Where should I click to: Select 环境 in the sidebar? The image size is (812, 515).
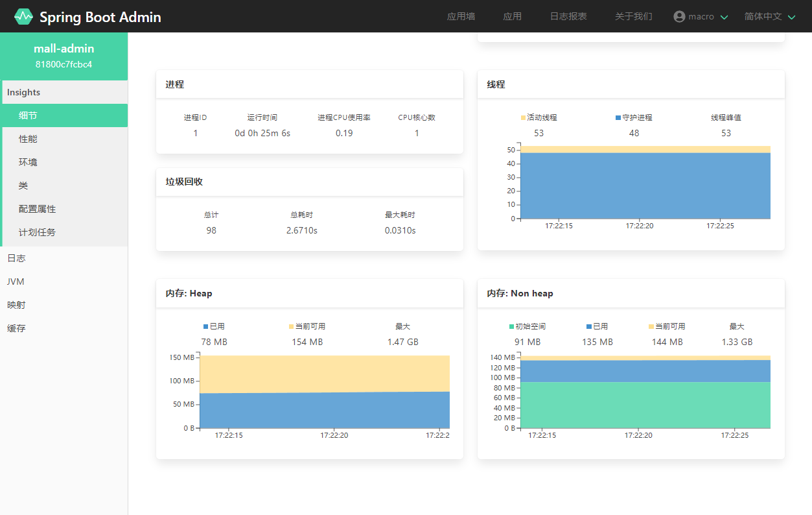pyautogui.click(x=28, y=162)
